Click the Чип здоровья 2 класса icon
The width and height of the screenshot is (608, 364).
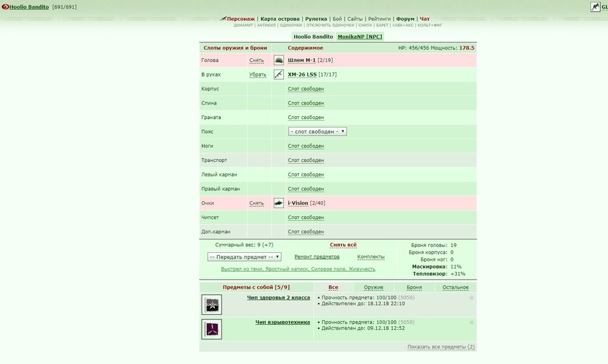pos(212,305)
